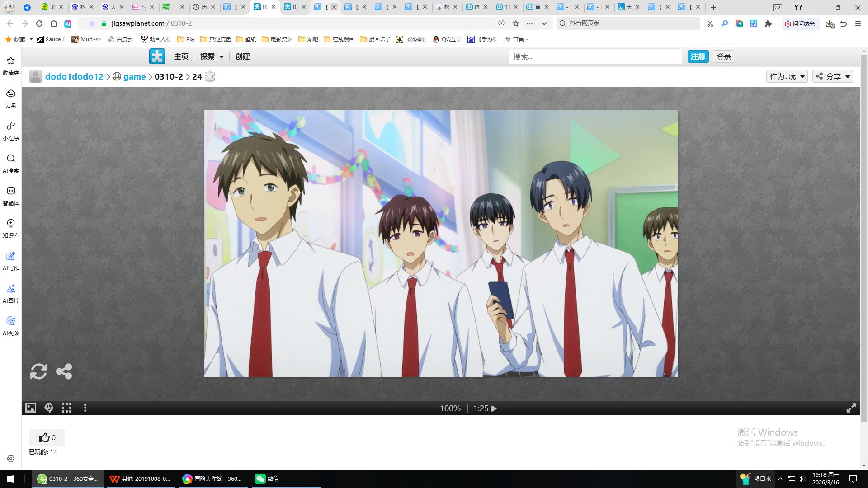868x488 pixels.
Task: Show the puzzle preview image icon
Action: 30,408
